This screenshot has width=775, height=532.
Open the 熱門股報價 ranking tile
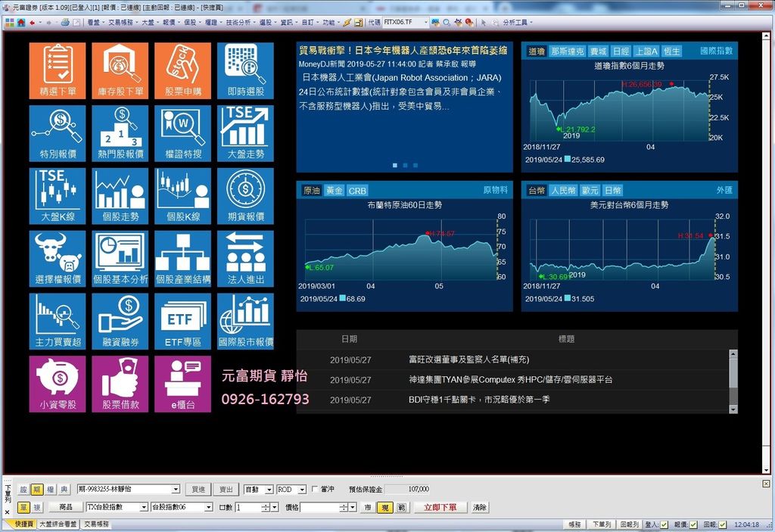coord(120,133)
